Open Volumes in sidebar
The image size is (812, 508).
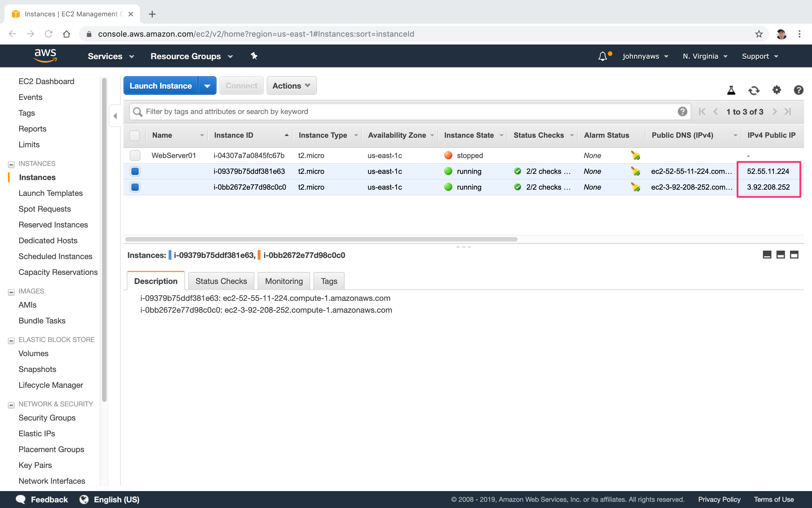tap(33, 353)
